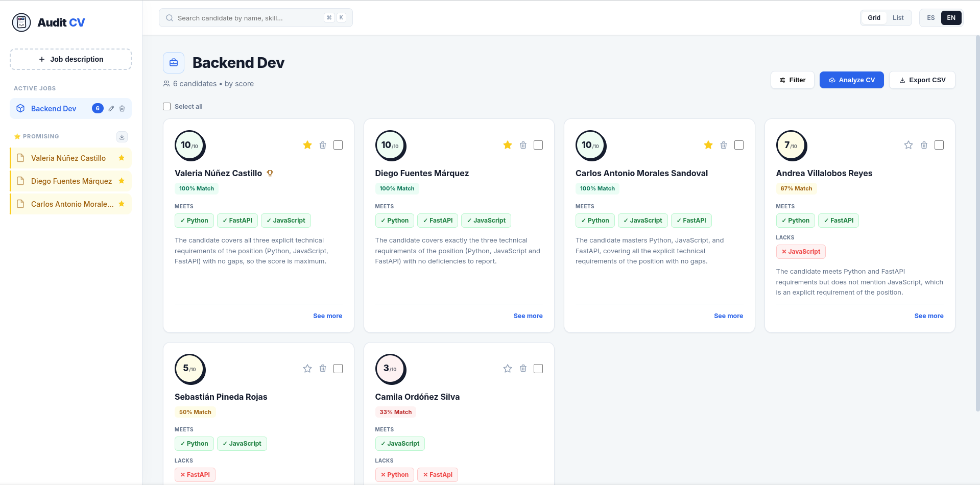Expand See more on Andrea's card
The width and height of the screenshot is (980, 485).
pyautogui.click(x=929, y=316)
